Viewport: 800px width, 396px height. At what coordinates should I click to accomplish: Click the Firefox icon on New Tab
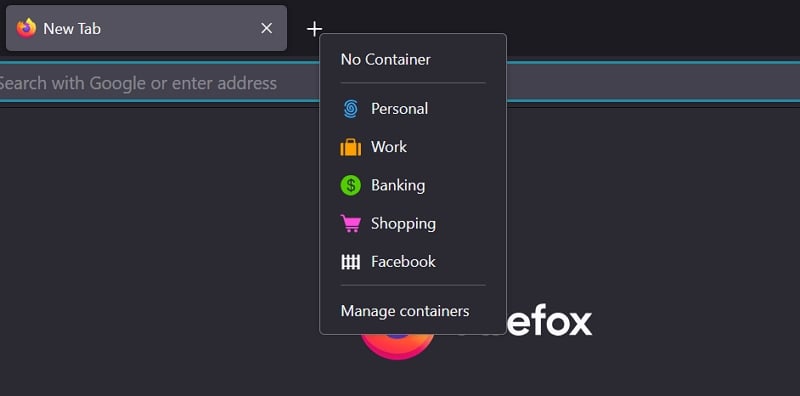pos(26,28)
